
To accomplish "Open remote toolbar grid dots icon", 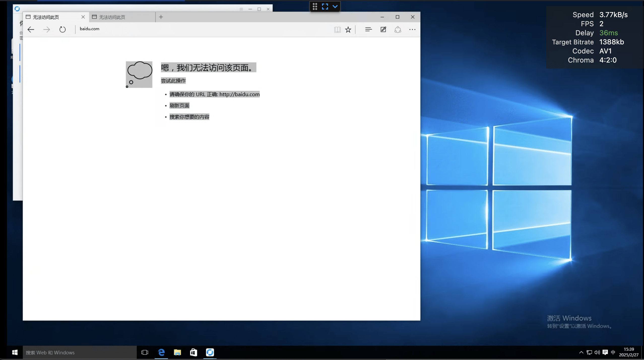I will 315,7.
